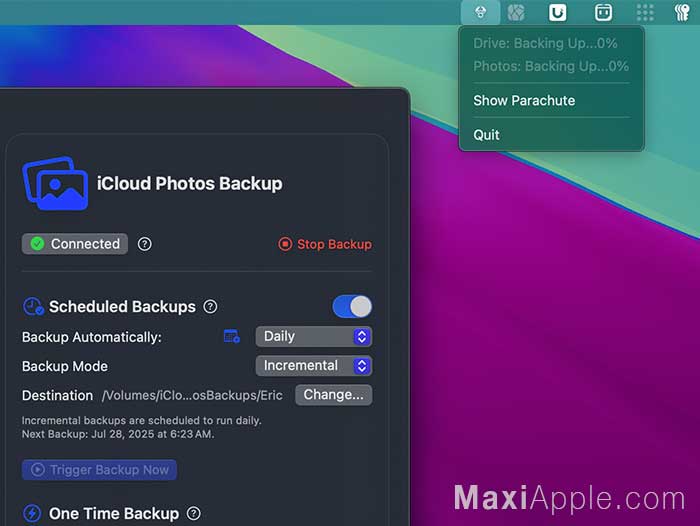Click the Connected status badge
Viewport: 700px width, 526px height.
75,244
